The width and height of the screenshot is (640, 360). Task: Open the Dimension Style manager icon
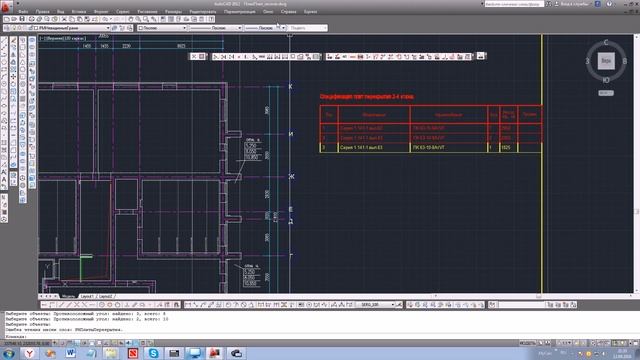pos(399,305)
